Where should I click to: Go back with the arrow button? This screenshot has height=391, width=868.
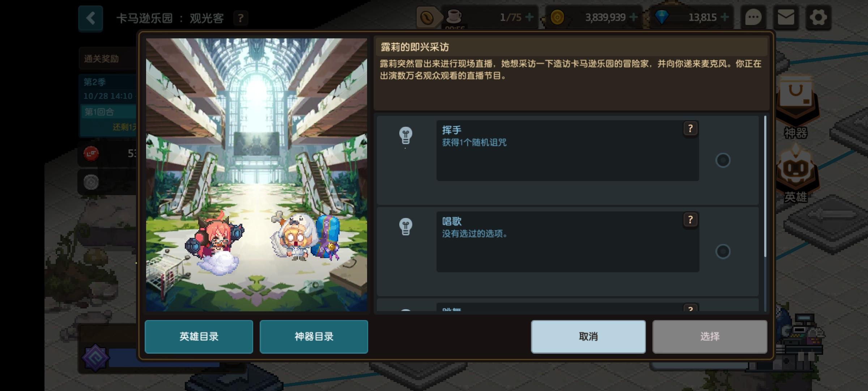pos(90,18)
